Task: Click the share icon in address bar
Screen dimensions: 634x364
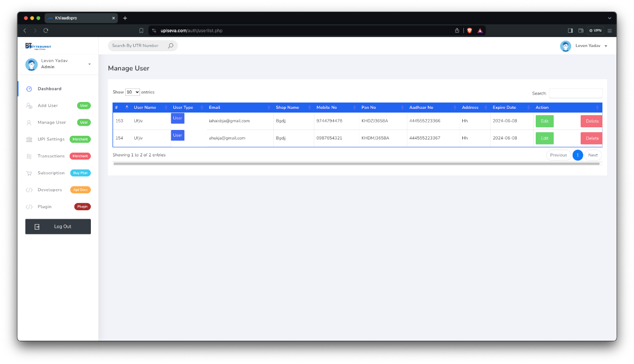Action: 457,31
